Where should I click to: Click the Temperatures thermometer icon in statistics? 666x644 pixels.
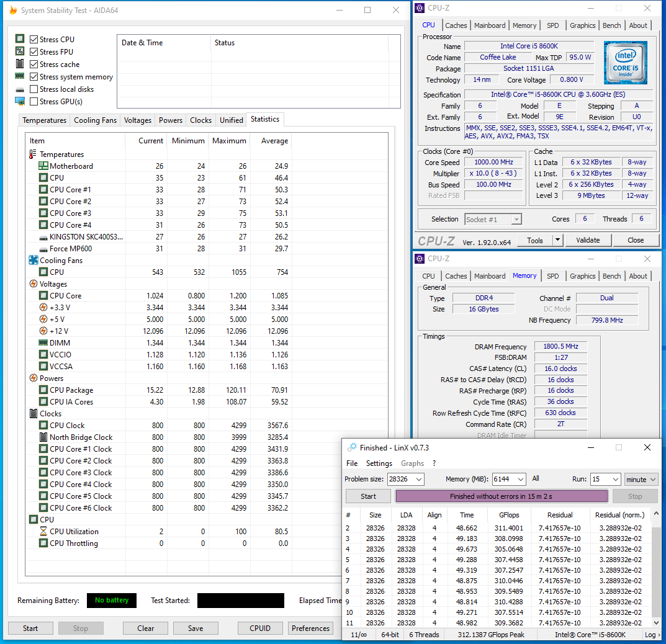point(33,154)
